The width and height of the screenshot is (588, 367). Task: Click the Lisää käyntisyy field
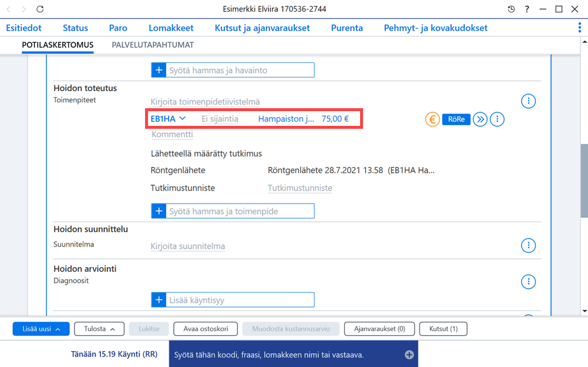[x=240, y=300]
